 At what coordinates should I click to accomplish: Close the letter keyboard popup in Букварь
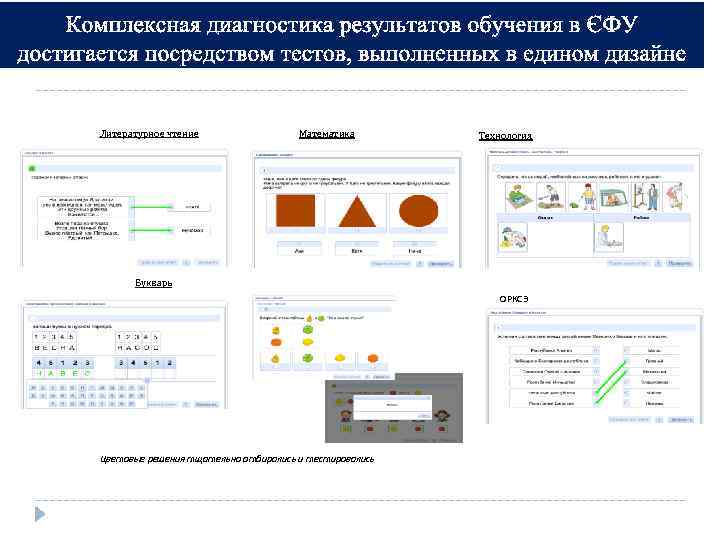pyautogui.click(x=147, y=380)
